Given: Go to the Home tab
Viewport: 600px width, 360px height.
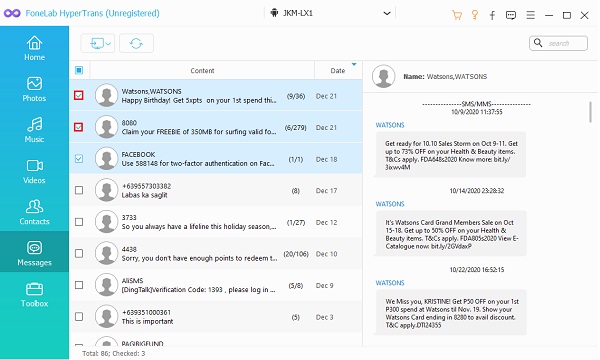Looking at the screenshot, I should 34,48.
